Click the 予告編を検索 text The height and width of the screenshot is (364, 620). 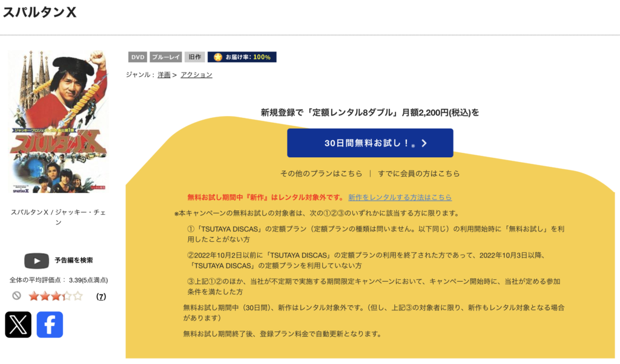pos(73,260)
